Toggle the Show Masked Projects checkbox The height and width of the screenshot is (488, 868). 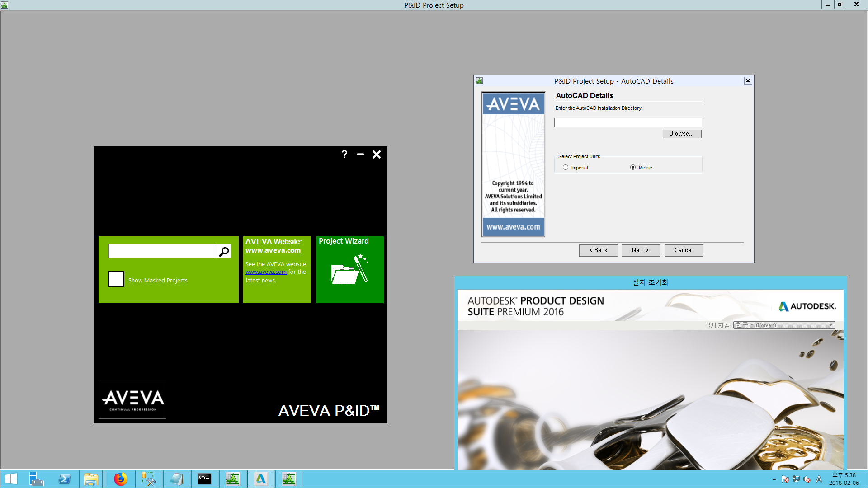click(x=116, y=279)
